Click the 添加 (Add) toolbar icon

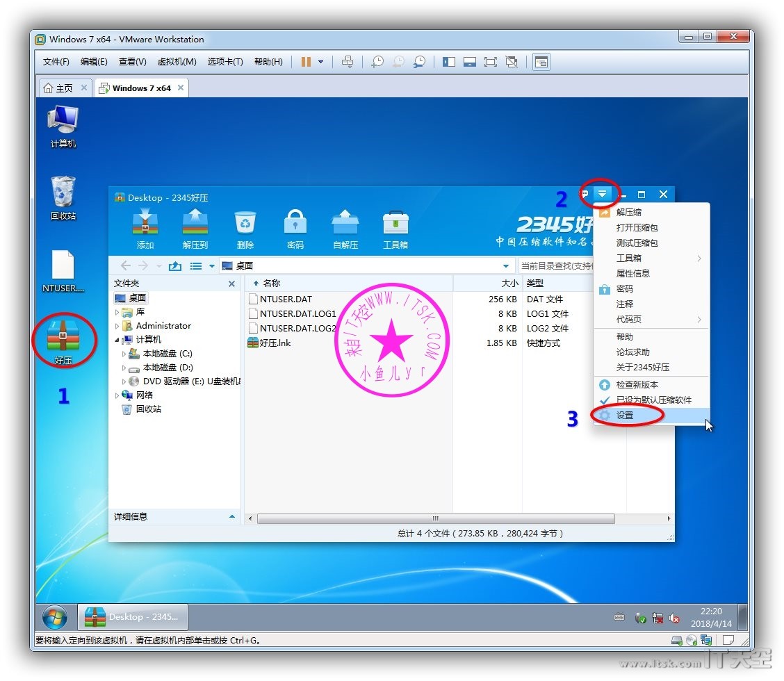145,224
